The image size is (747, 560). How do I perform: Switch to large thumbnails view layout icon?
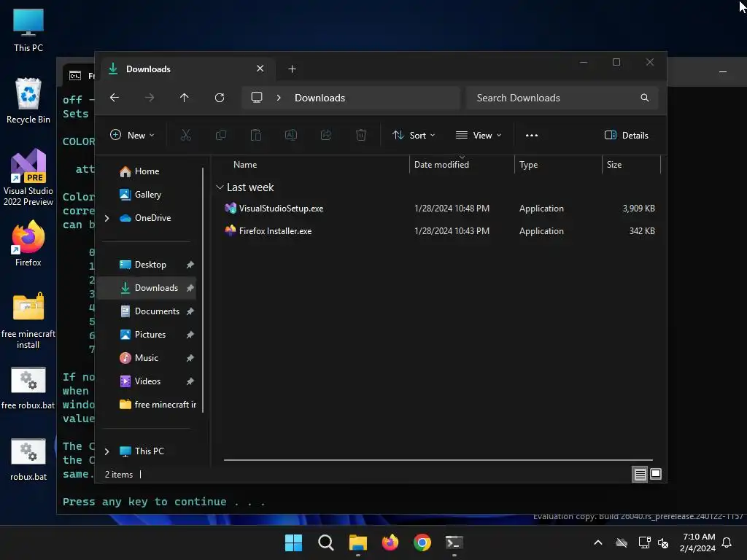[656, 474]
